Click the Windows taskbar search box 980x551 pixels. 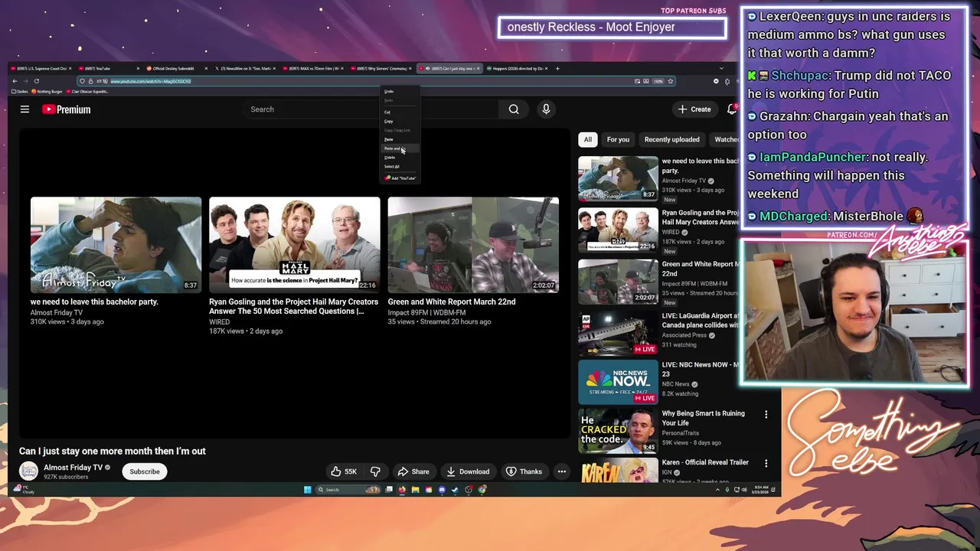point(348,490)
